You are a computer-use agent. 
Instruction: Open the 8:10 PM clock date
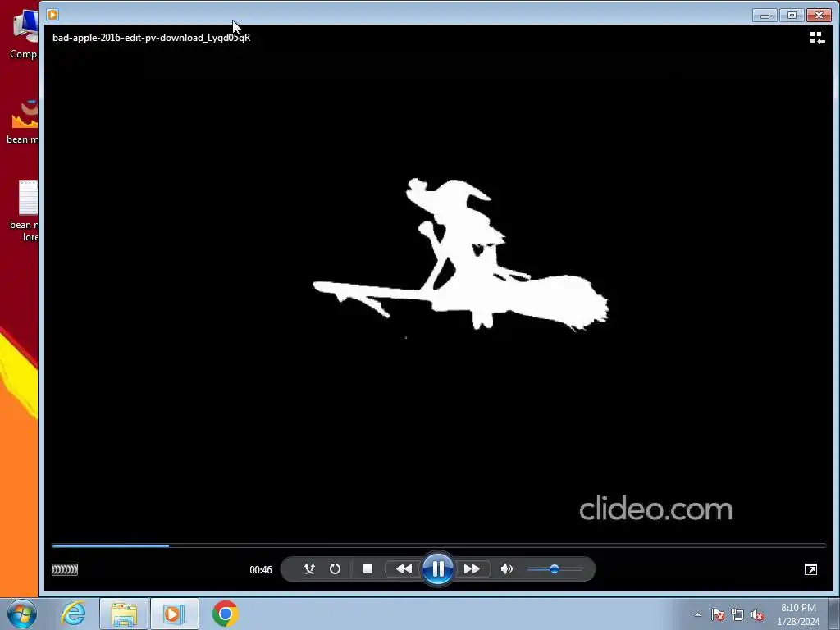point(798,614)
